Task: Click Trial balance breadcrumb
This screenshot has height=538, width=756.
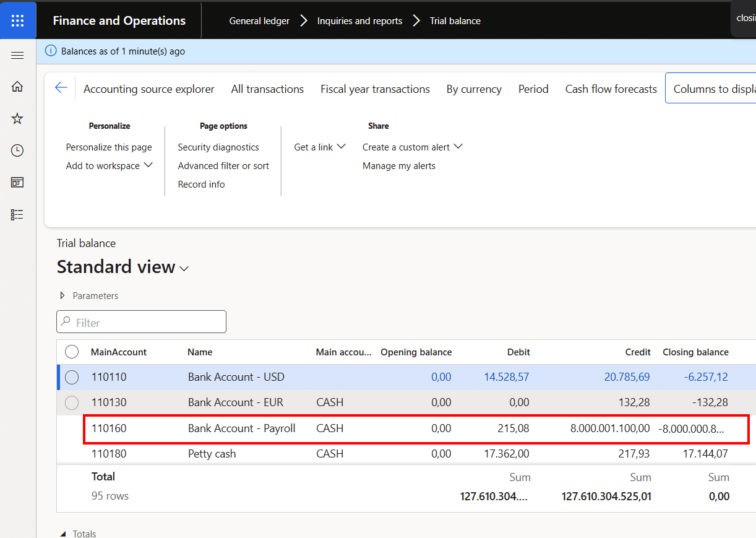Action: [455, 20]
